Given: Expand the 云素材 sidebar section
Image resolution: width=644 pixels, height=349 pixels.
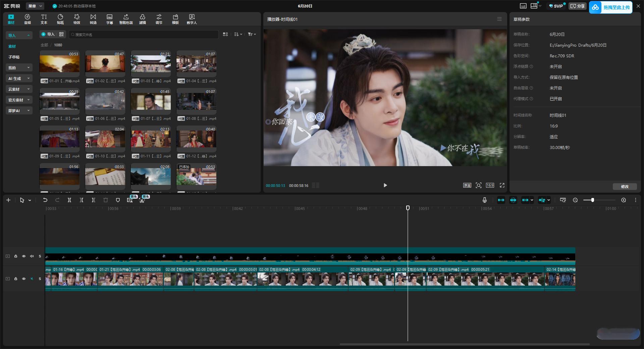Looking at the screenshot, I should pyautogui.click(x=19, y=89).
